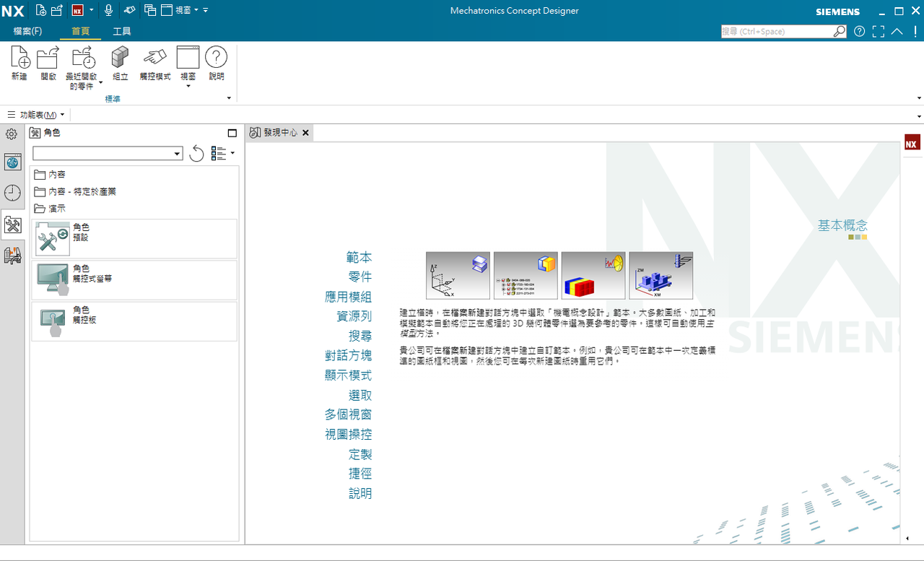Open the 說明 link in Discovery Center
Screen dimensions: 924x561
point(360,493)
